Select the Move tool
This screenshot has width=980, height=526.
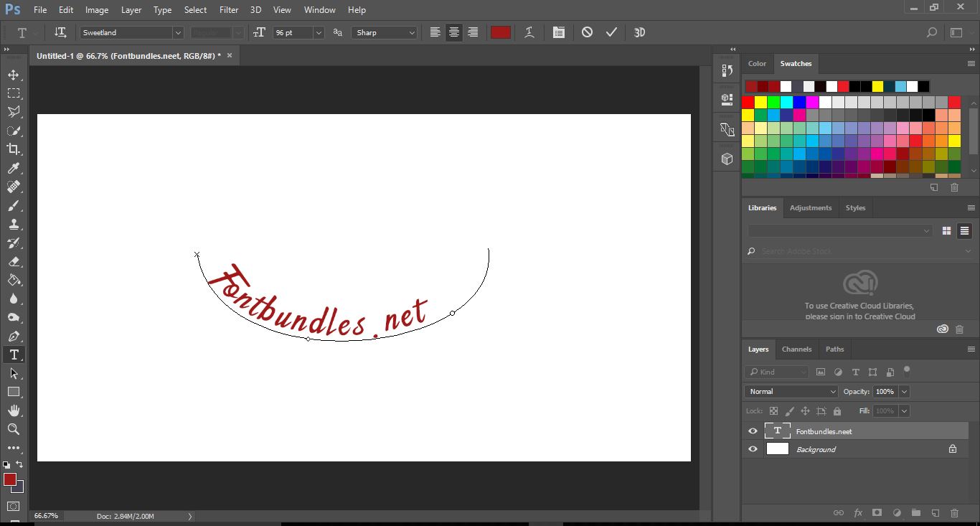(14, 75)
